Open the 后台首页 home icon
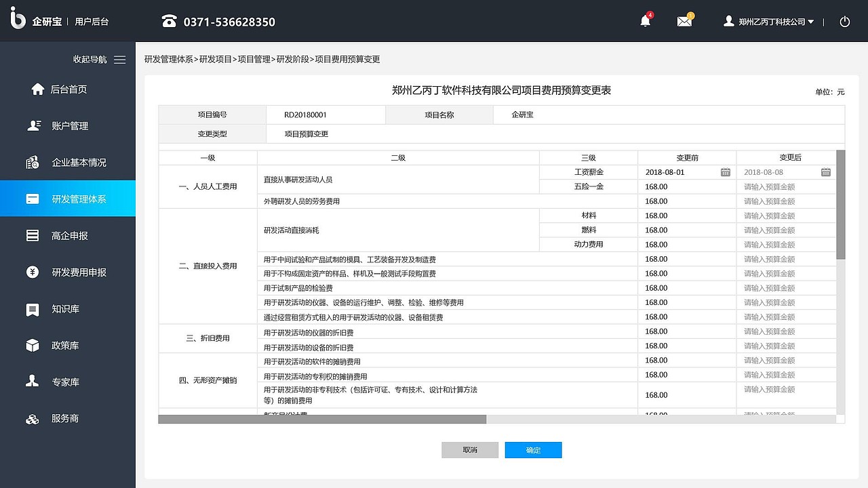 [32, 89]
